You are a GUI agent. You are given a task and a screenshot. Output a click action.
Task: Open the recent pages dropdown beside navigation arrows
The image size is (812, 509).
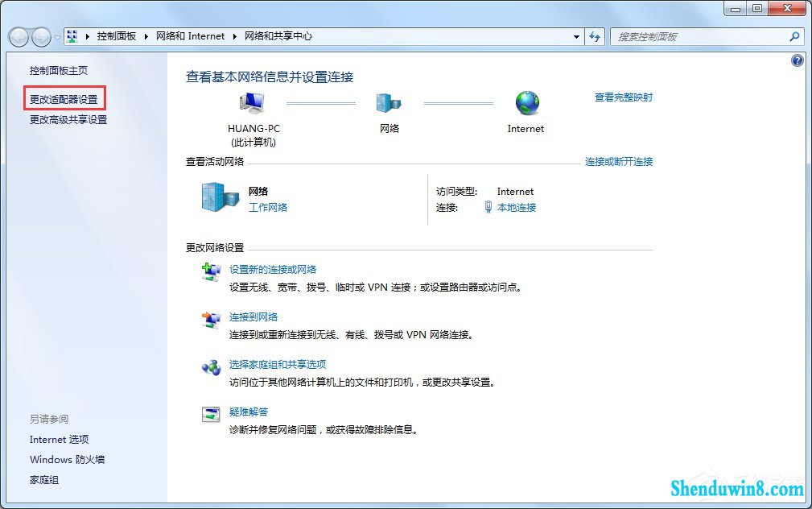pos(57,37)
